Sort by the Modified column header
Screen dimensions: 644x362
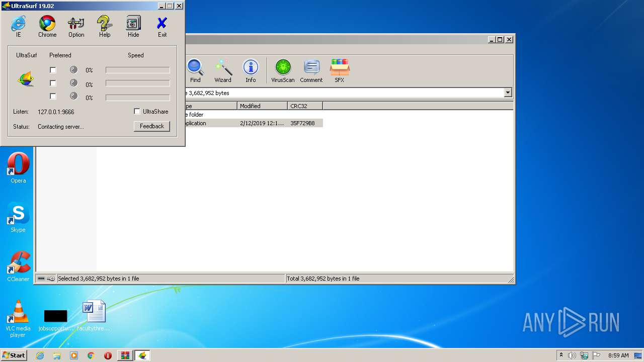pyautogui.click(x=262, y=106)
